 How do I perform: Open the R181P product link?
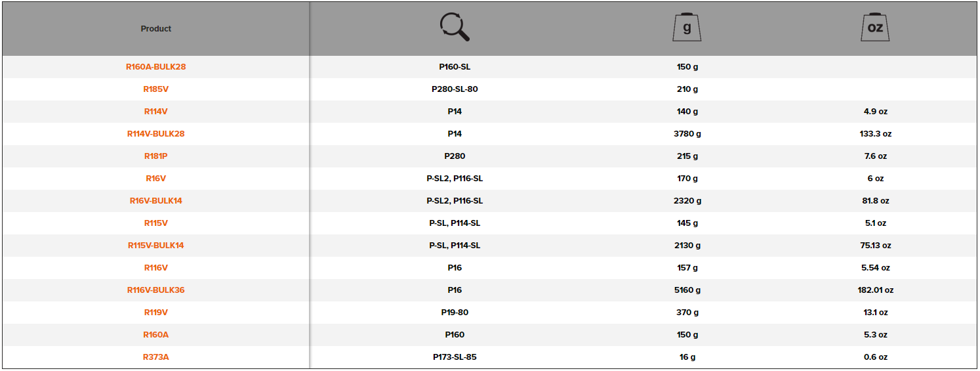point(156,156)
